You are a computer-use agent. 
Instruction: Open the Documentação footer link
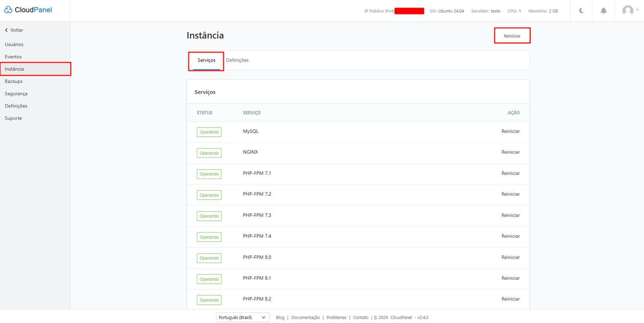pyautogui.click(x=305, y=317)
